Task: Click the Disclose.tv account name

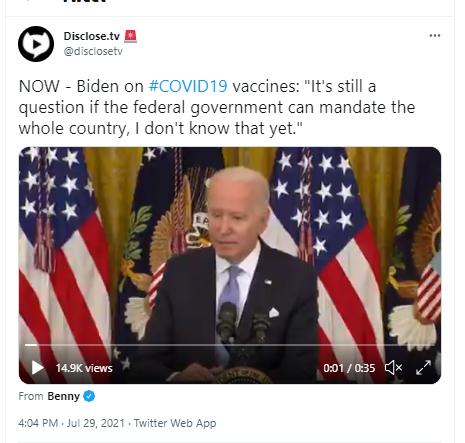Action: coord(92,36)
